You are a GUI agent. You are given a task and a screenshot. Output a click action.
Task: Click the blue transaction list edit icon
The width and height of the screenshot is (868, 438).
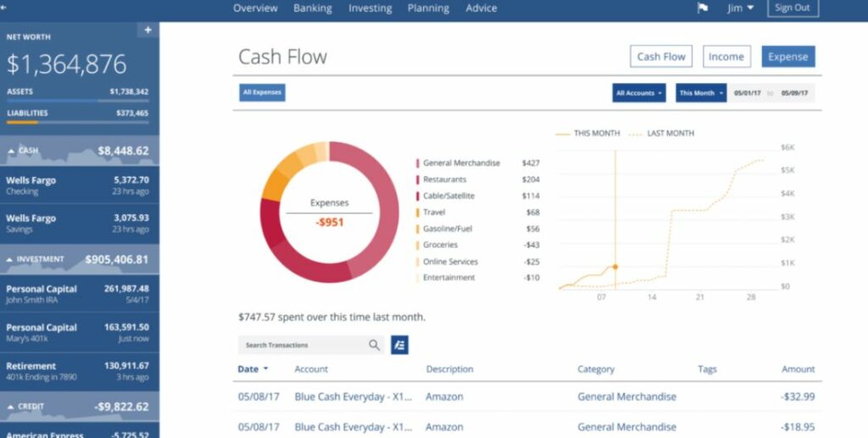click(400, 345)
